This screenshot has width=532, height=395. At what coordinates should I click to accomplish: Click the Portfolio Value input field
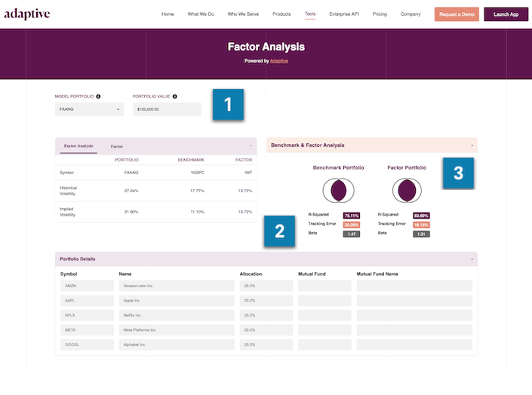pos(167,109)
